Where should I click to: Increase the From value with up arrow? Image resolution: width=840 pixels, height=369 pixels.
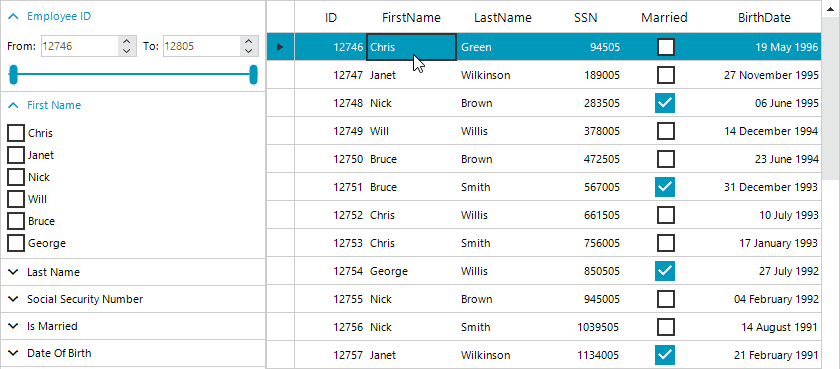click(x=126, y=41)
